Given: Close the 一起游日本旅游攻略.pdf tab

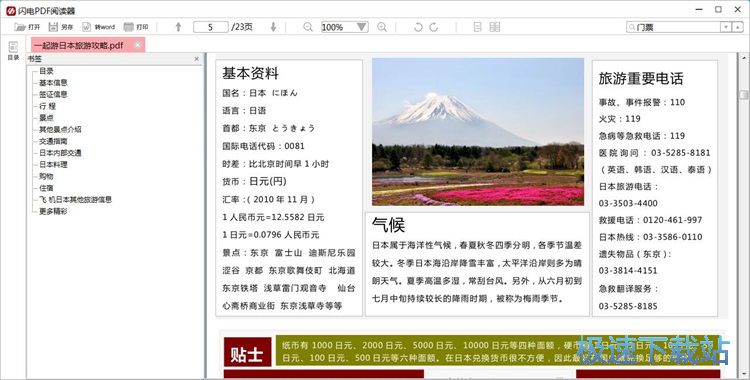Looking at the screenshot, I should [138, 45].
